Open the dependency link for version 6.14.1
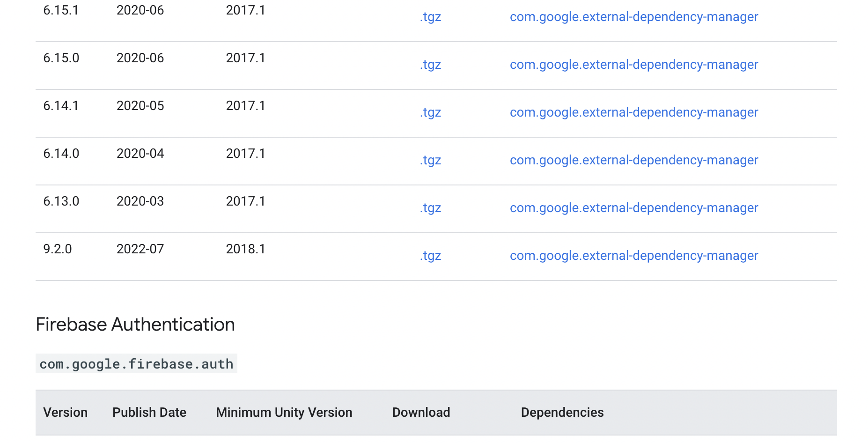 tap(633, 112)
